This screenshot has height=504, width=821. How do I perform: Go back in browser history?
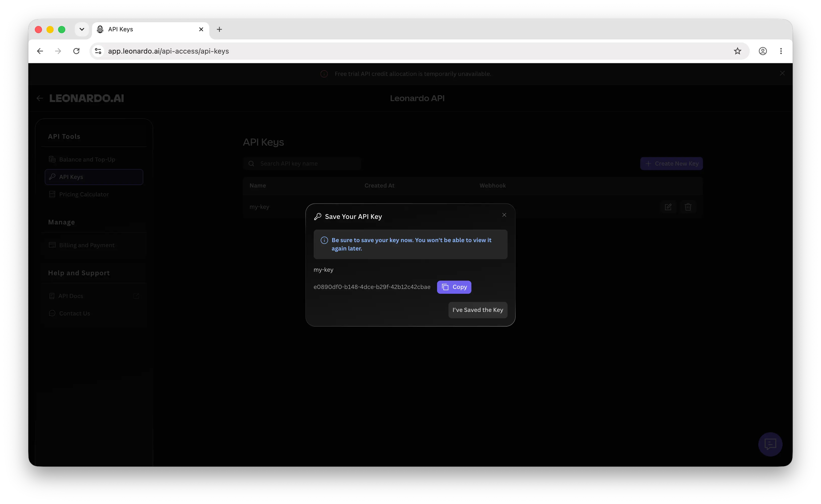(40, 51)
